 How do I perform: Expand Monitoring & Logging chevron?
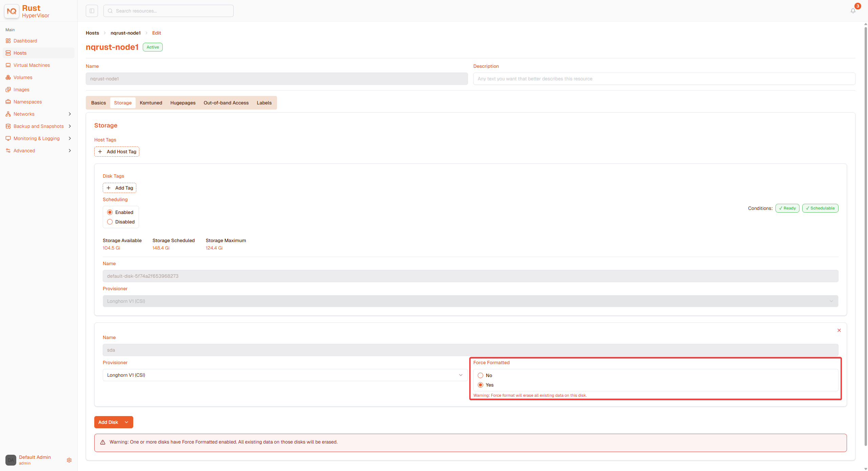point(70,138)
